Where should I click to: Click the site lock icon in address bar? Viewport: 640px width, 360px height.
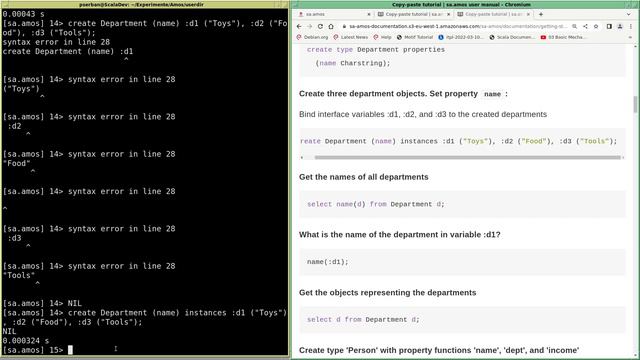point(344,26)
